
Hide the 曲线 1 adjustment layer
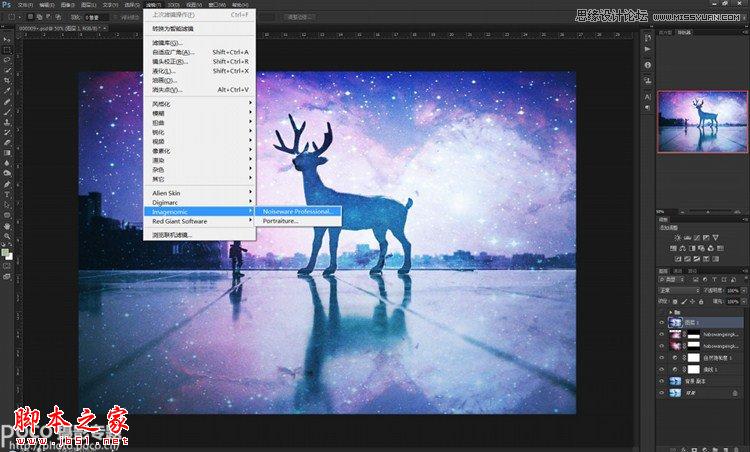pyautogui.click(x=662, y=369)
